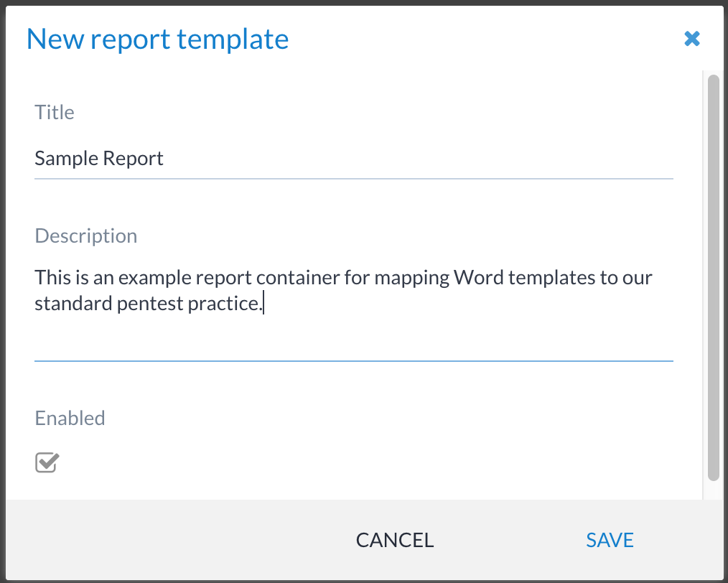Viewport: 728px width, 583px height.
Task: Place cursor on "Word" in the description
Action: 479,277
